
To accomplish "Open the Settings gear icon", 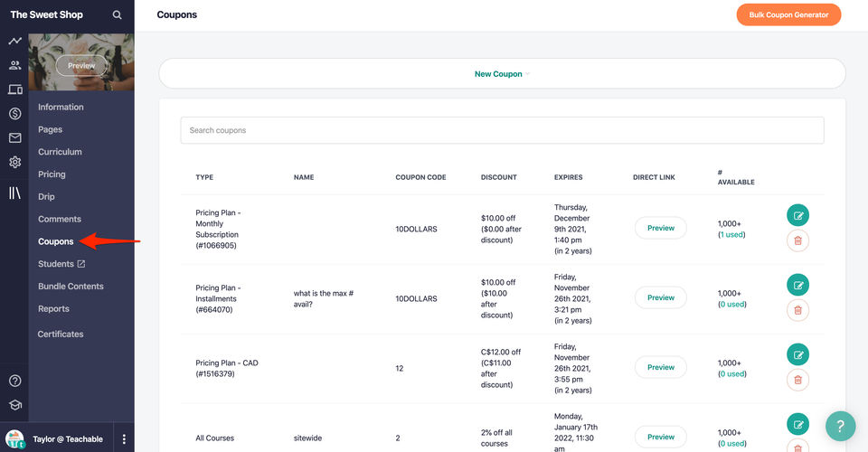I will [x=14, y=163].
